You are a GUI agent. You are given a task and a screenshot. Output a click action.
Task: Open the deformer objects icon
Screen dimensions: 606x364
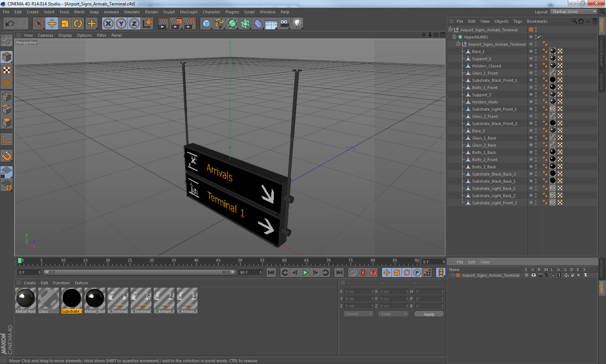point(258,24)
